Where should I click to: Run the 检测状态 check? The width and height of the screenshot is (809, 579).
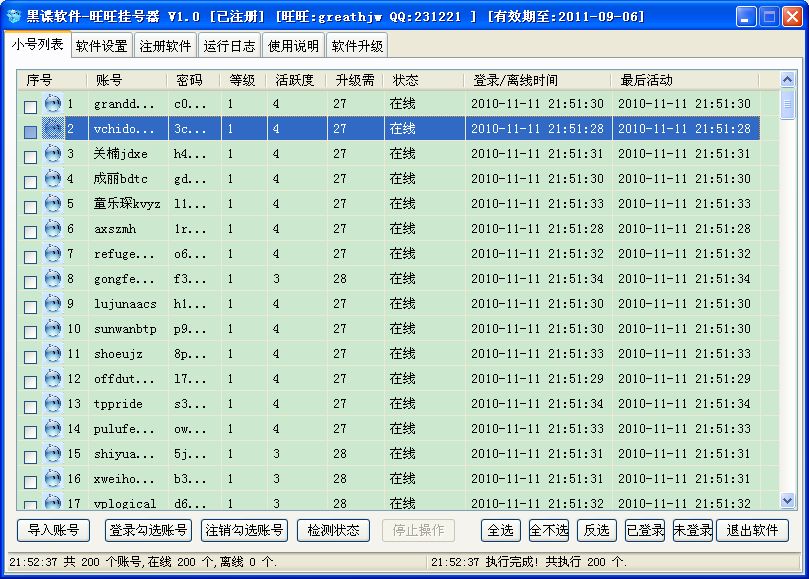point(333,530)
